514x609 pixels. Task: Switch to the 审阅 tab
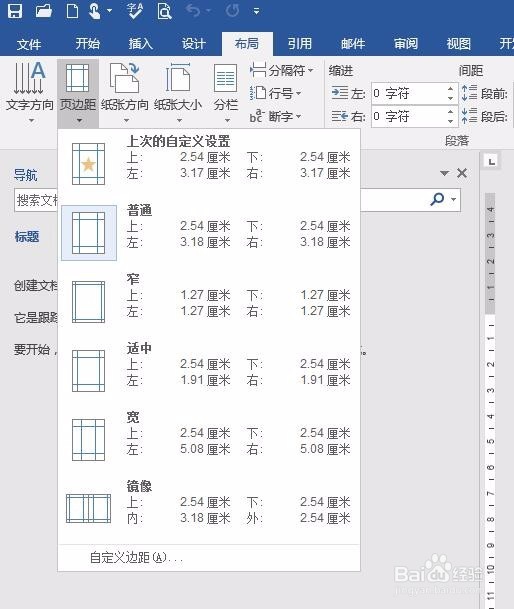406,44
